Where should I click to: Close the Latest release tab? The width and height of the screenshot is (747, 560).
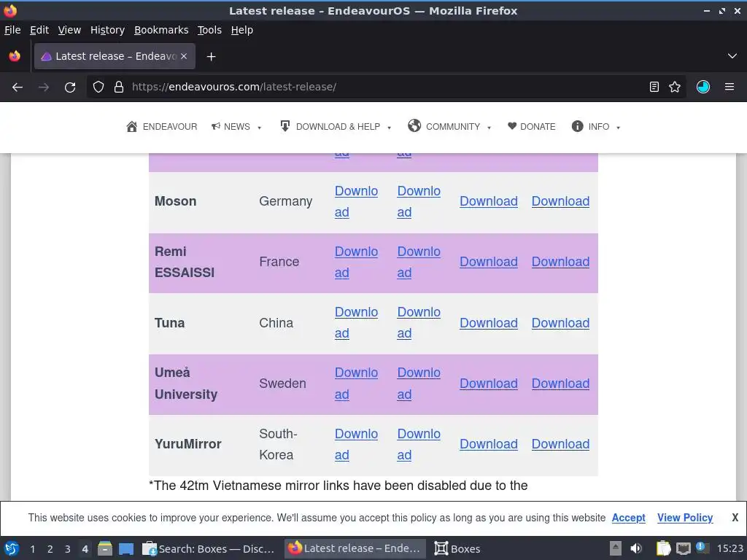pyautogui.click(x=184, y=56)
